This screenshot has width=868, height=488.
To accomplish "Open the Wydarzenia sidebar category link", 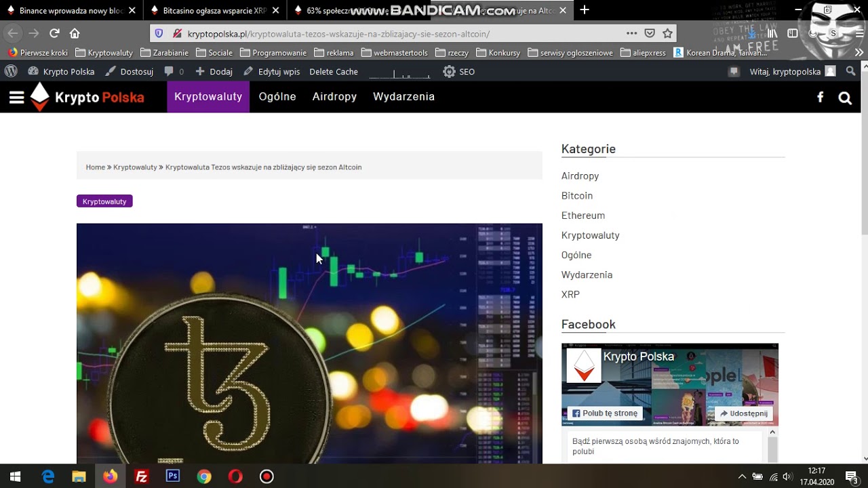I will (587, 274).
